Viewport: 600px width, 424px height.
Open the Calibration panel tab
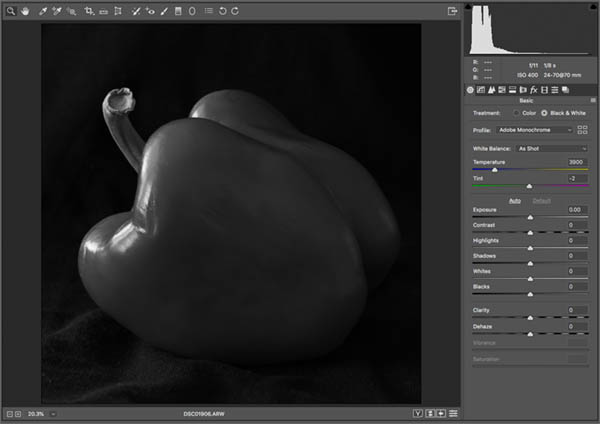click(544, 90)
